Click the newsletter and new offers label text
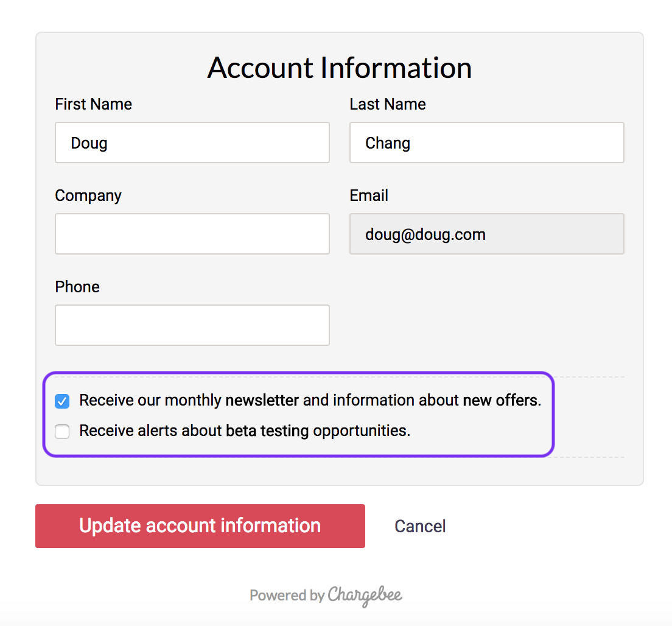The image size is (672, 626). pos(310,400)
